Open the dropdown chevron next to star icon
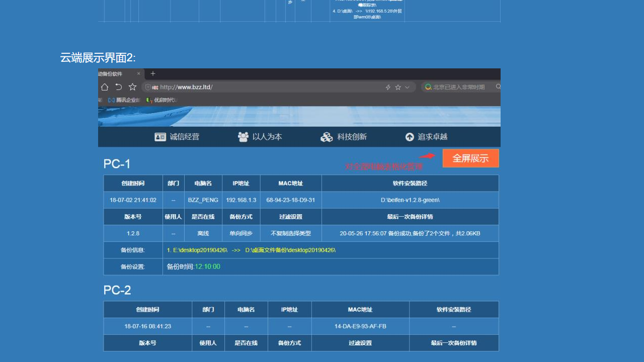This screenshot has height=362, width=644. 407,86
